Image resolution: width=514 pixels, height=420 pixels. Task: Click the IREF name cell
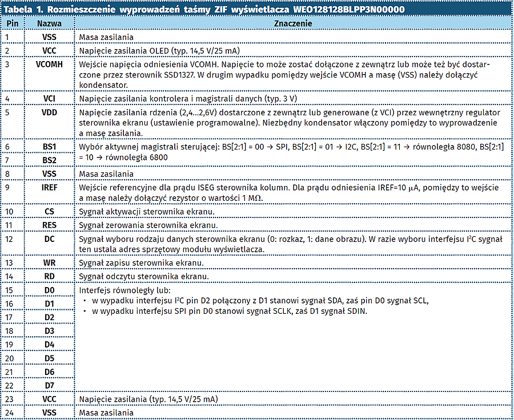pyautogui.click(x=49, y=187)
